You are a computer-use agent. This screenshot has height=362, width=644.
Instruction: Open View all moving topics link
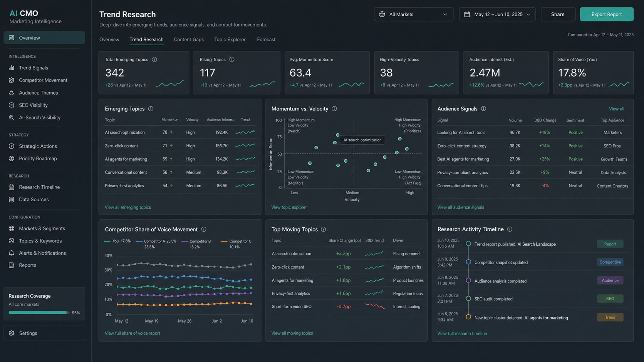coord(292,333)
